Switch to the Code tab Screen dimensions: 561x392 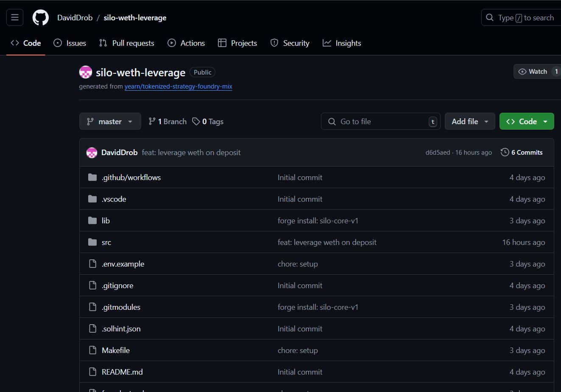click(26, 43)
